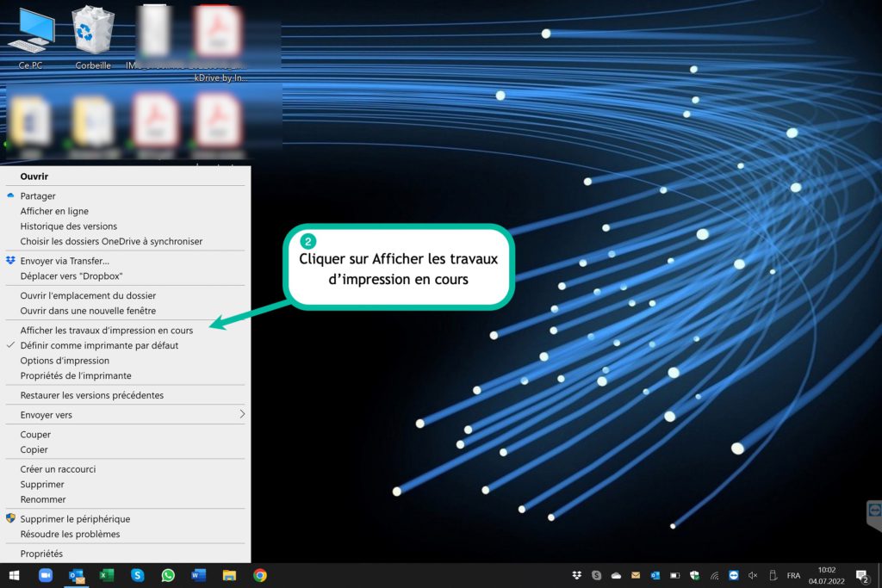882x588 pixels.
Task: Click the clock showing 10:02
Action: point(827,575)
